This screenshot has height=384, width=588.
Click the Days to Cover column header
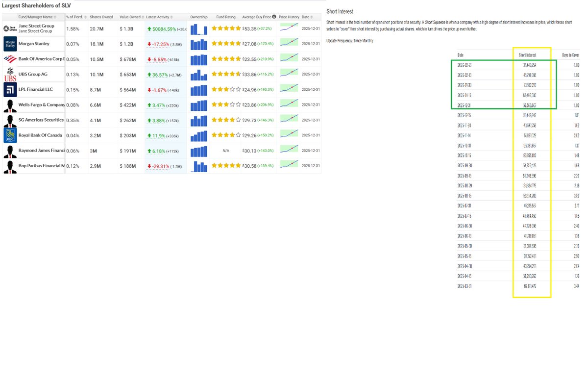point(570,55)
